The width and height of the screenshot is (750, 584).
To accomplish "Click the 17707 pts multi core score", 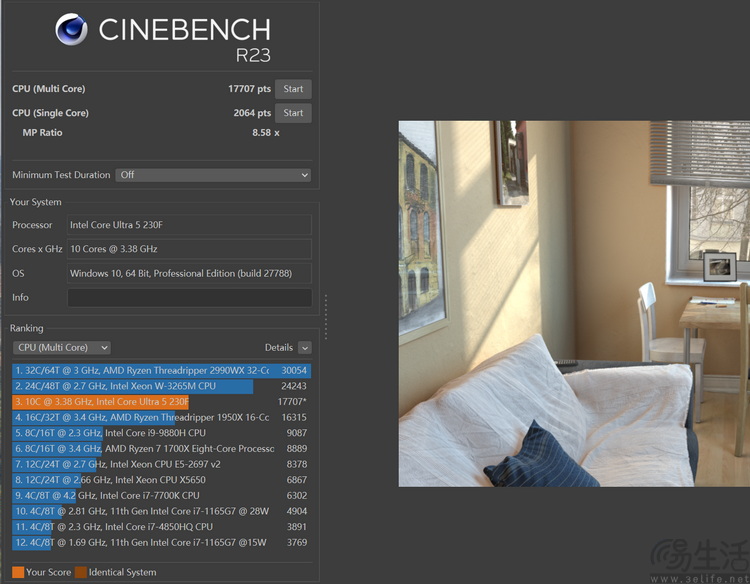I will click(249, 89).
